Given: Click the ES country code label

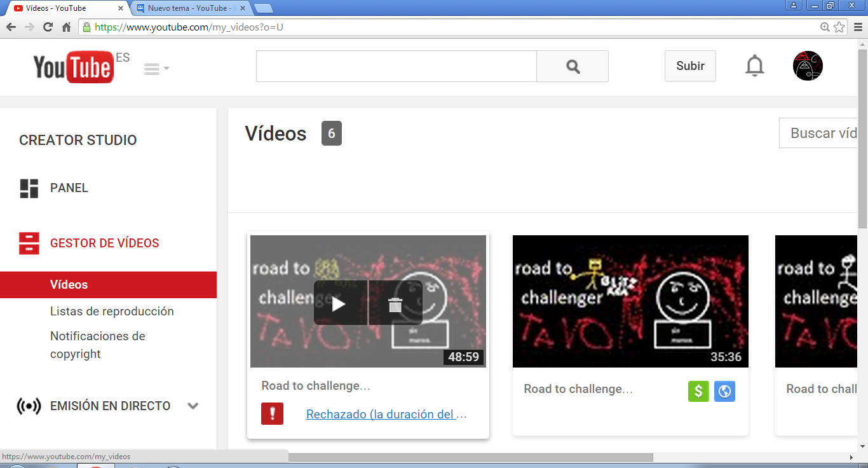Looking at the screenshot, I should click(x=123, y=58).
